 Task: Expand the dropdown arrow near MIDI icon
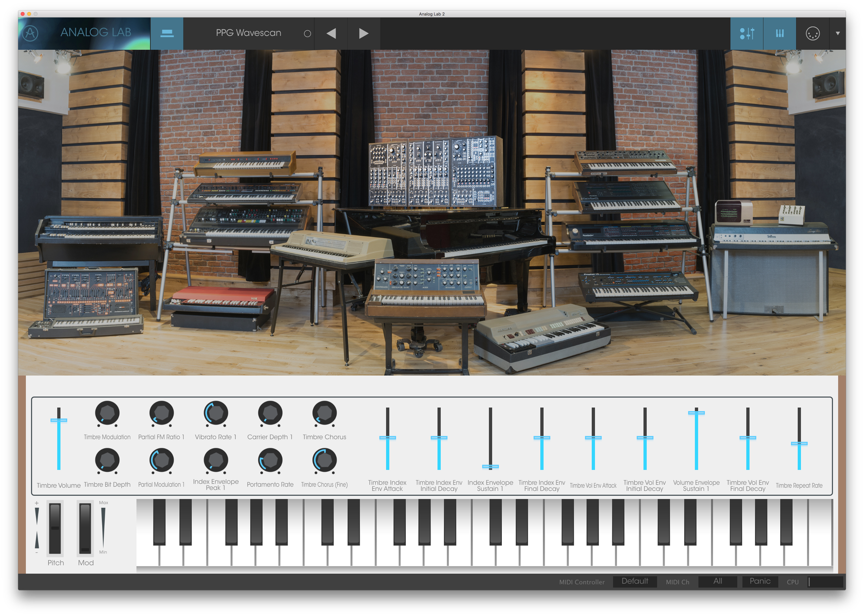point(839,33)
